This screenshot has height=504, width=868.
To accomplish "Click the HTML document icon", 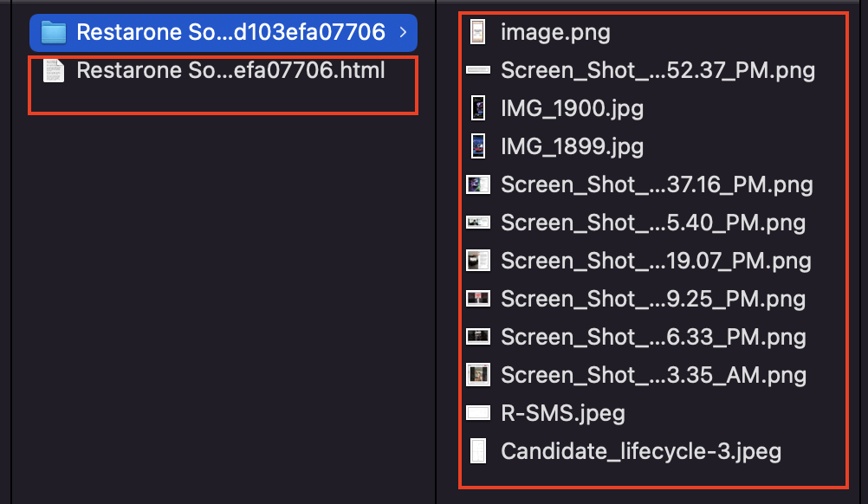I will [x=53, y=70].
